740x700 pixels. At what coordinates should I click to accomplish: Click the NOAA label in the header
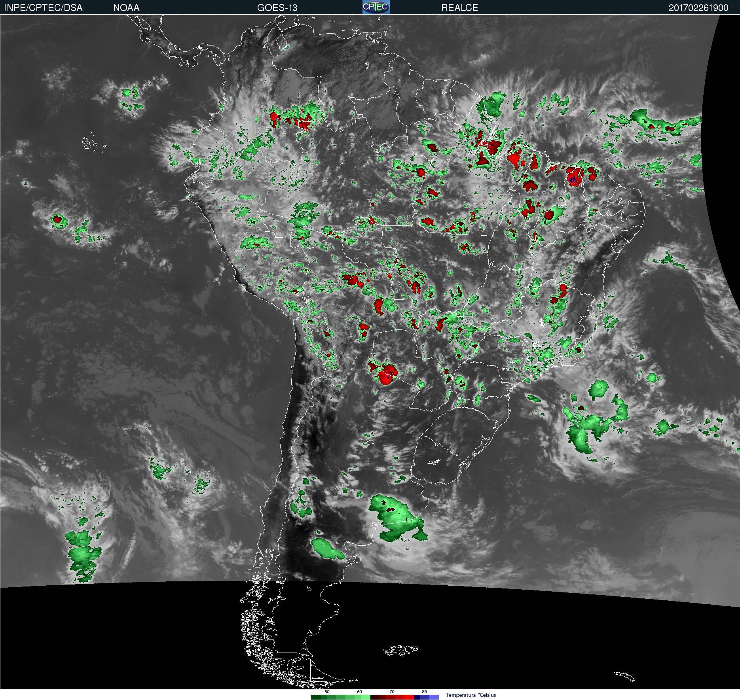pyautogui.click(x=126, y=8)
